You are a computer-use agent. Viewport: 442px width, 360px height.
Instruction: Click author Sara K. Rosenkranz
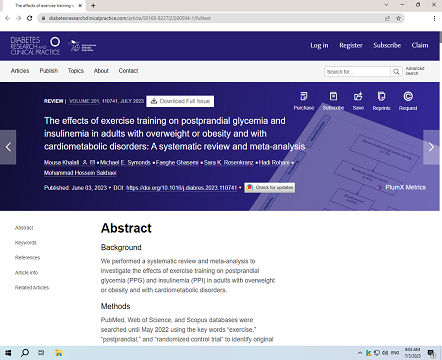click(229, 162)
